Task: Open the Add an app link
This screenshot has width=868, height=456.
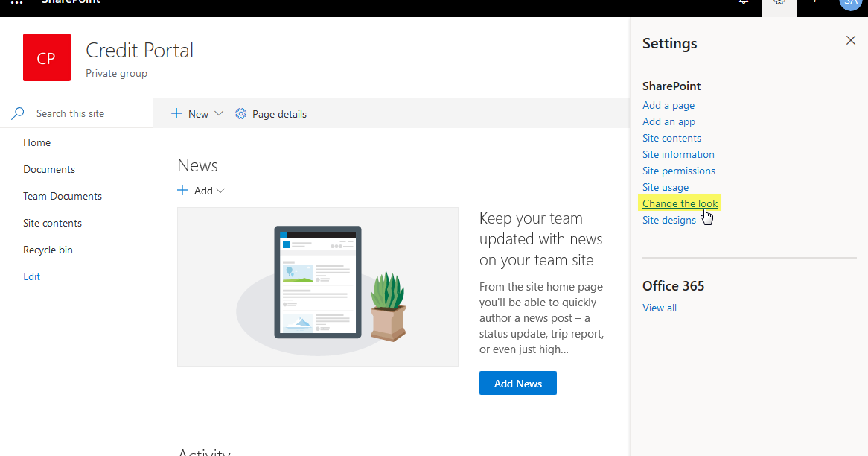Action: pyautogui.click(x=668, y=121)
